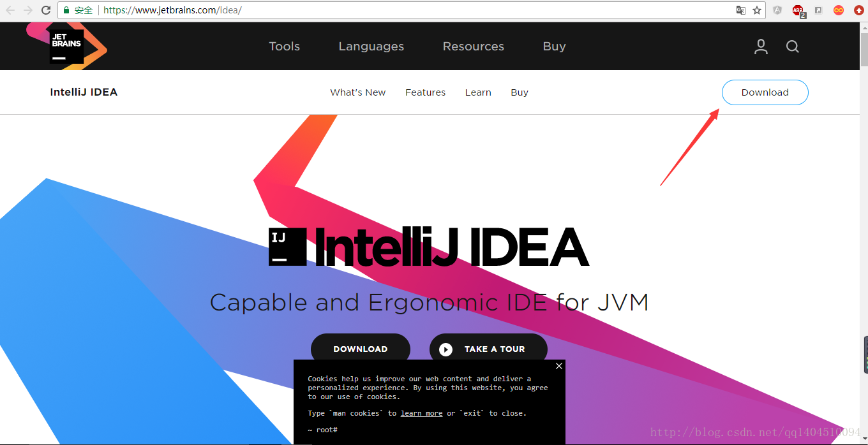Click the red infinity extension icon
The width and height of the screenshot is (868, 445).
[839, 10]
